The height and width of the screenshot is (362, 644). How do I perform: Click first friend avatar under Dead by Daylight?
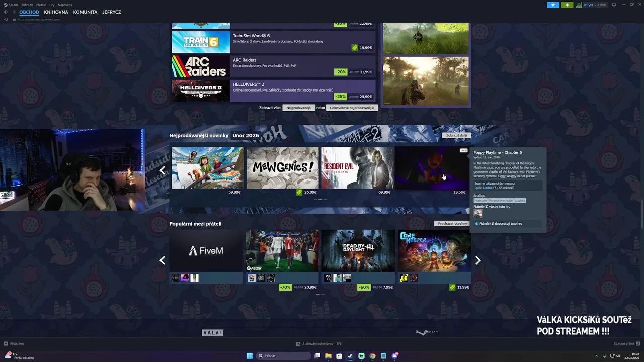[x=328, y=278]
